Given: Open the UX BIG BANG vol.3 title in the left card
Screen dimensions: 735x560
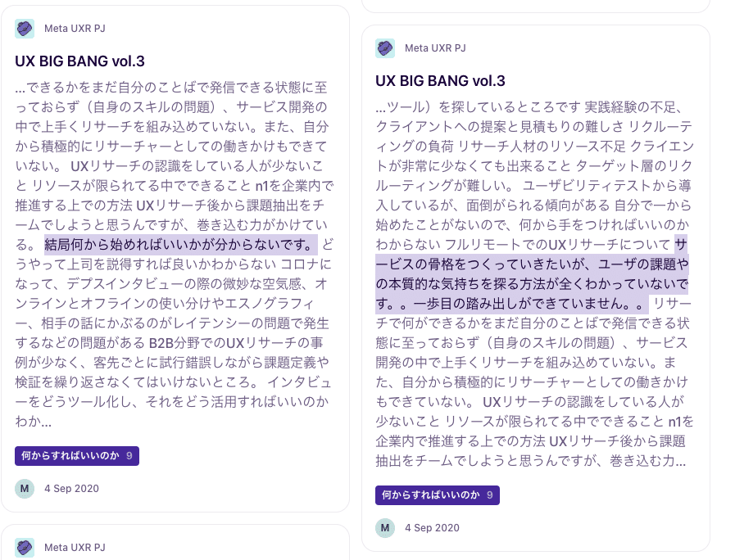Looking at the screenshot, I should tap(79, 61).
